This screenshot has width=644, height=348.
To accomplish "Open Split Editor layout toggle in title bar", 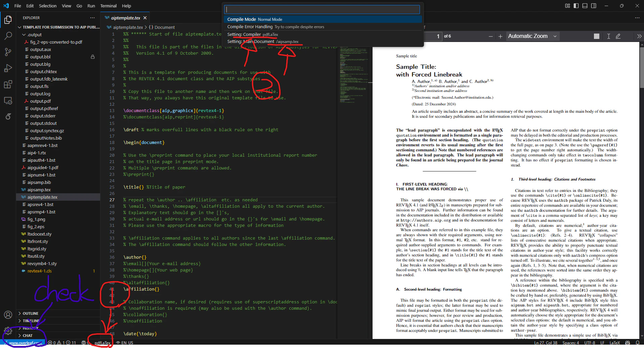I will pyautogui.click(x=567, y=5).
